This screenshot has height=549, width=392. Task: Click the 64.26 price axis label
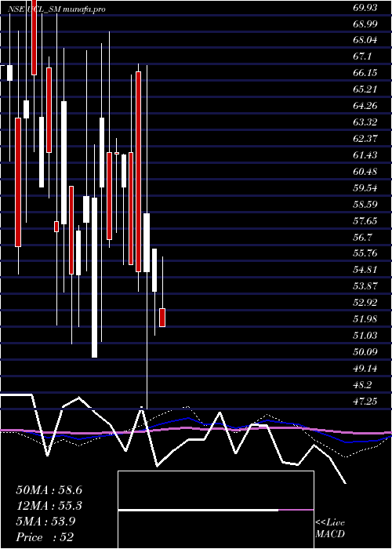tap(365, 106)
